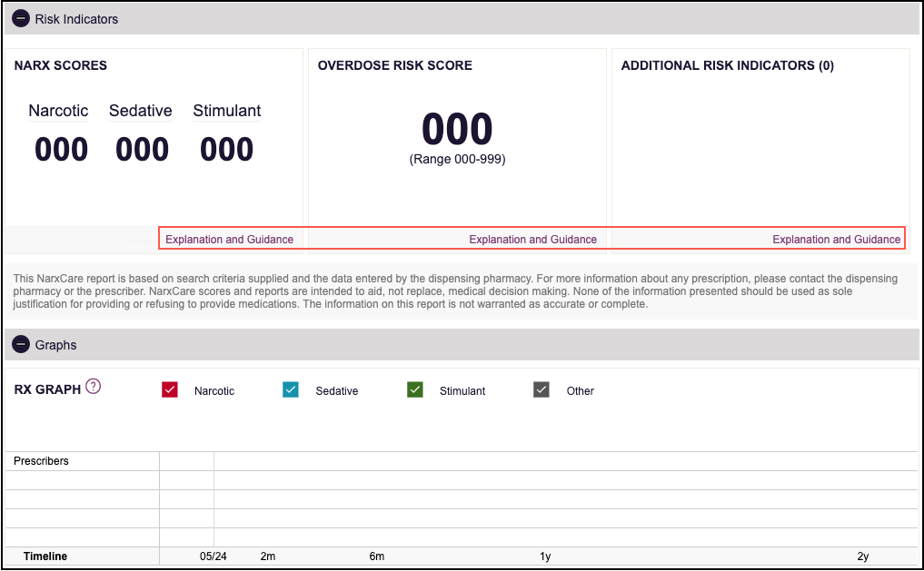Uncheck the Other graph checkbox

click(x=541, y=389)
